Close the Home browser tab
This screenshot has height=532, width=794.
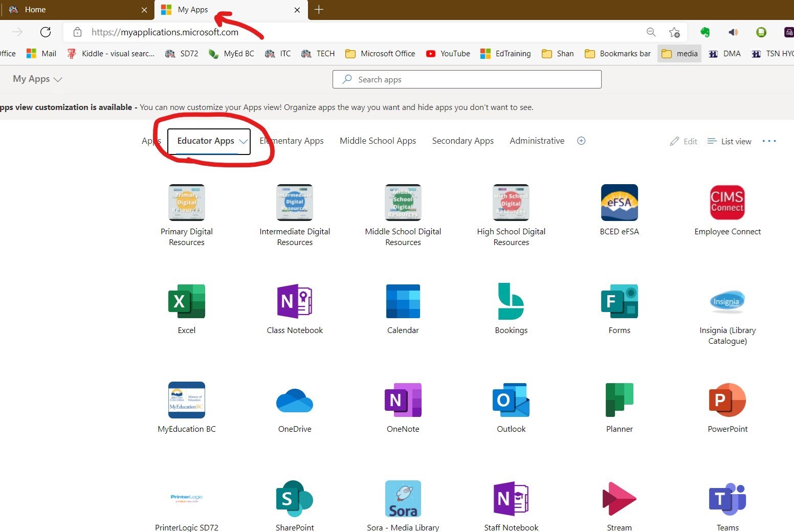pos(144,10)
